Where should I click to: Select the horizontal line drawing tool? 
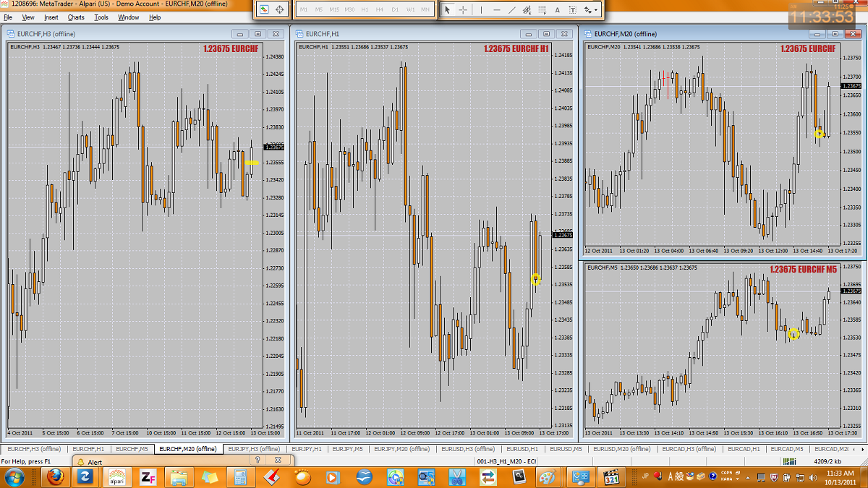point(496,9)
